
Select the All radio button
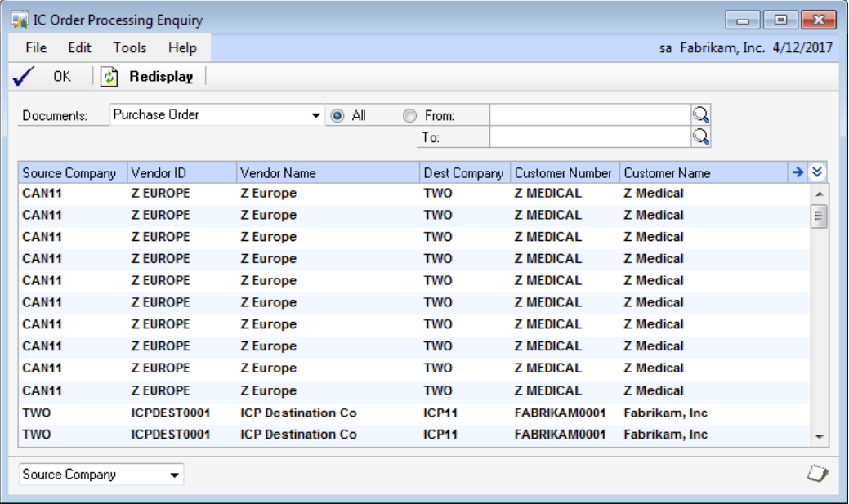(337, 116)
